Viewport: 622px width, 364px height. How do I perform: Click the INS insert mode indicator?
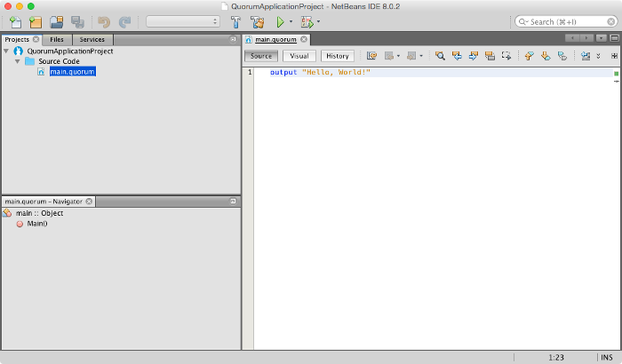(607, 357)
